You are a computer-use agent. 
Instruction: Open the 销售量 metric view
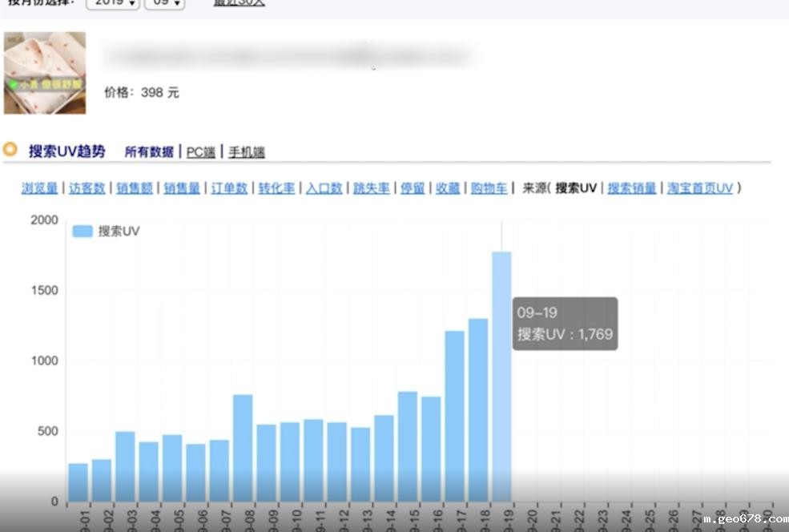point(179,188)
